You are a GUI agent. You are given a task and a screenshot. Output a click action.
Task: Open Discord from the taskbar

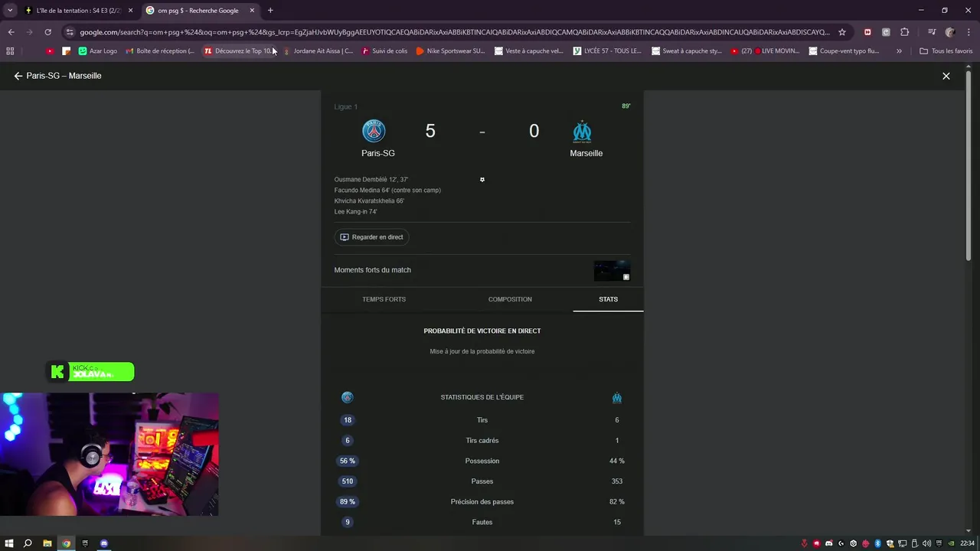coord(104,543)
